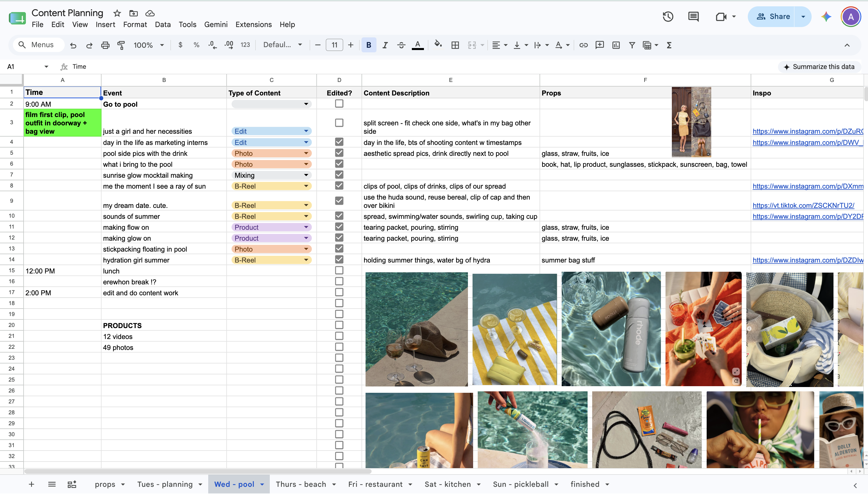
Task: Toggle italic formatting
Action: [385, 45]
